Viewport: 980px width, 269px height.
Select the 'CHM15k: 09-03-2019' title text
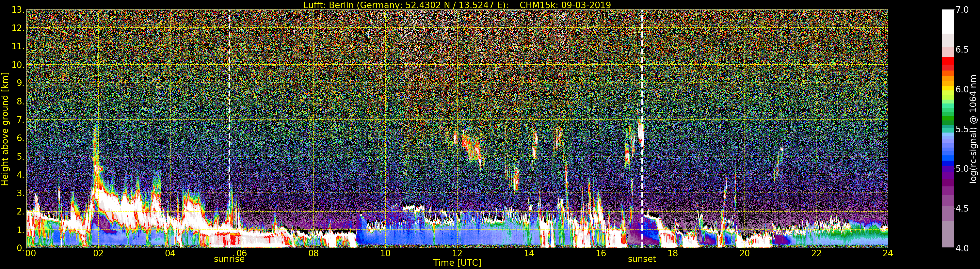[x=565, y=5]
